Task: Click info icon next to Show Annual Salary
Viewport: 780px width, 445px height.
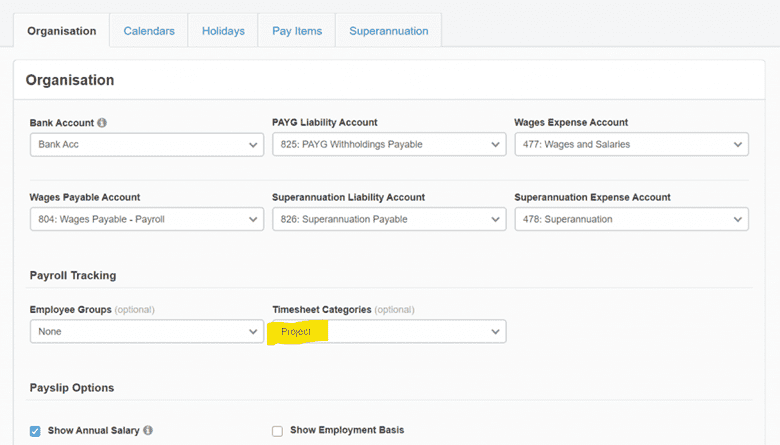Action: [148, 431]
